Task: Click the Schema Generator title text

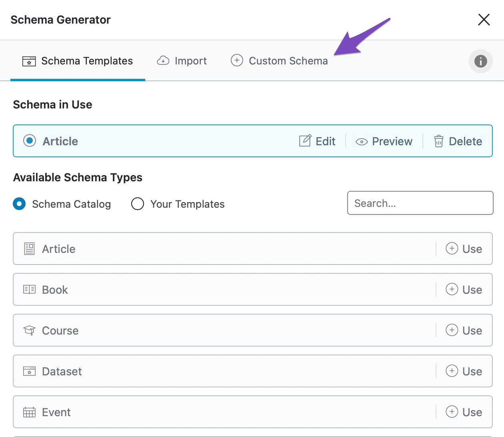Action: pyautogui.click(x=60, y=20)
